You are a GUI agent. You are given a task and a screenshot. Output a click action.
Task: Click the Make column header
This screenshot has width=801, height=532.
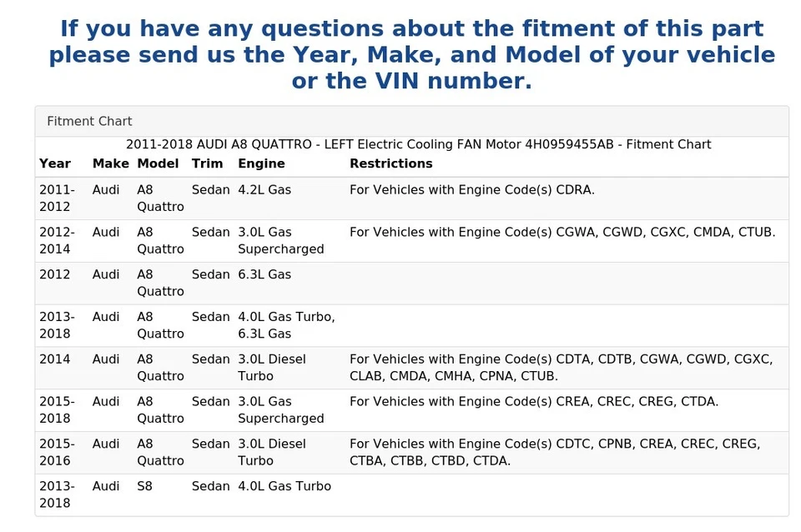pos(110,163)
